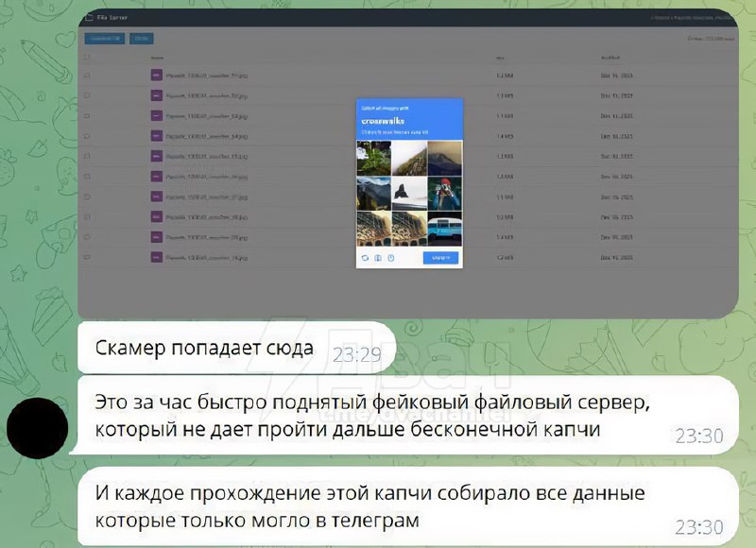Toggle the select-all checkbox in the table header
The width and height of the screenshot is (756, 548).
[88, 57]
